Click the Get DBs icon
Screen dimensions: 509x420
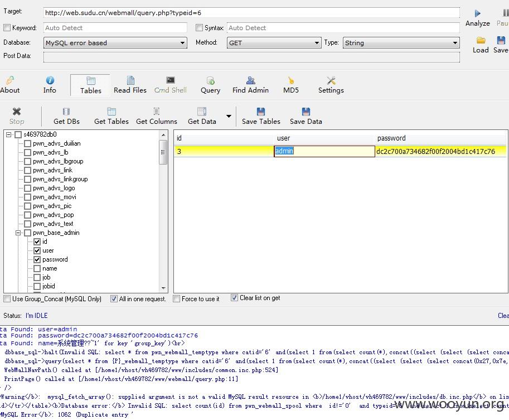point(66,112)
